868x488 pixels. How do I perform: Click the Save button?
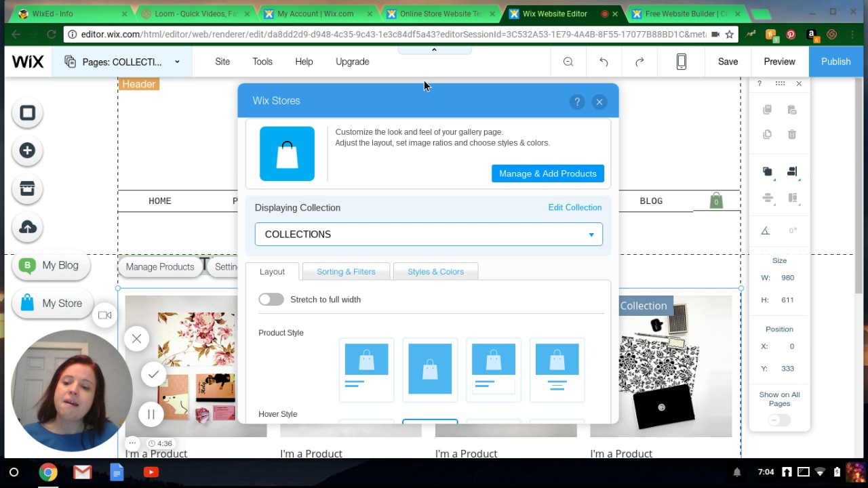click(x=728, y=62)
